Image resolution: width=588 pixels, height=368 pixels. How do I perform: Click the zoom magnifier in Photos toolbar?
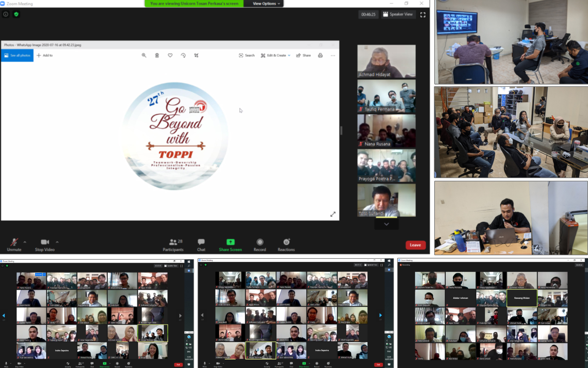coord(144,55)
